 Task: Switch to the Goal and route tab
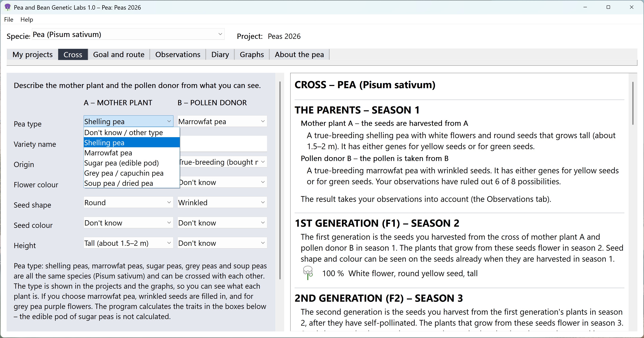click(119, 54)
